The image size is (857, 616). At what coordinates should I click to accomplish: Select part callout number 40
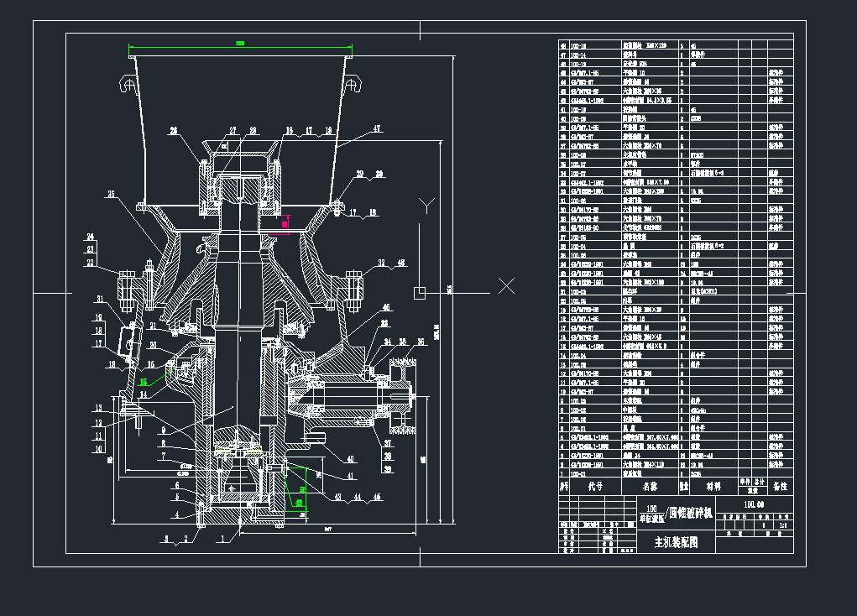click(350, 458)
